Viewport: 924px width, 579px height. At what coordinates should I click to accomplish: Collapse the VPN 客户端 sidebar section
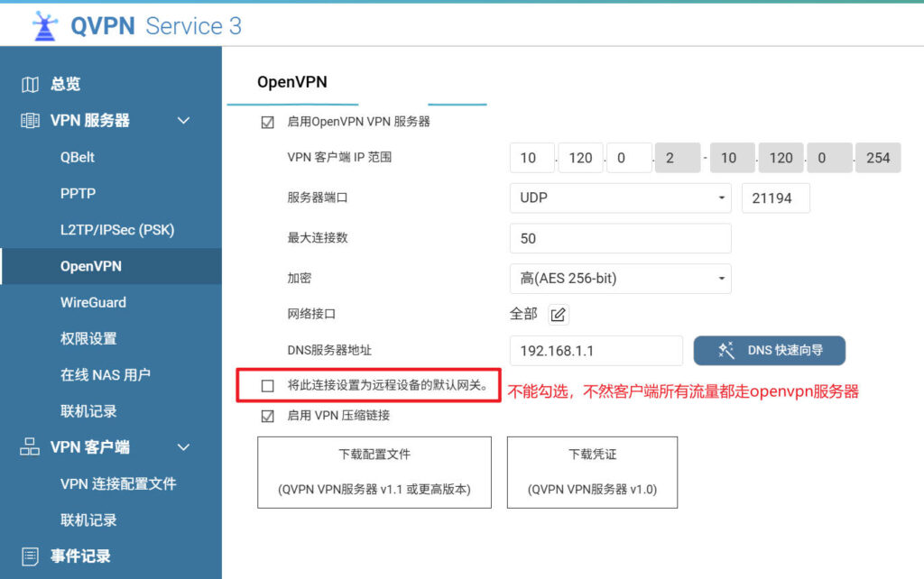183,447
